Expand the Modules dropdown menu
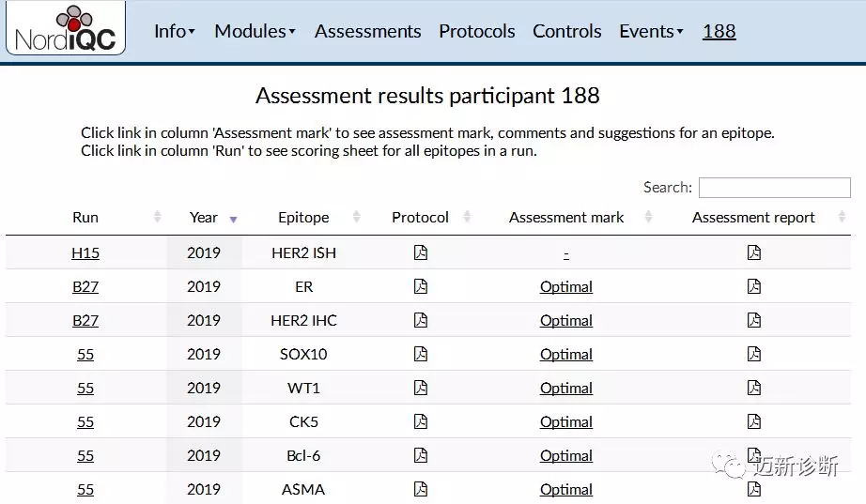Screen dimensions: 866x504 [255, 31]
